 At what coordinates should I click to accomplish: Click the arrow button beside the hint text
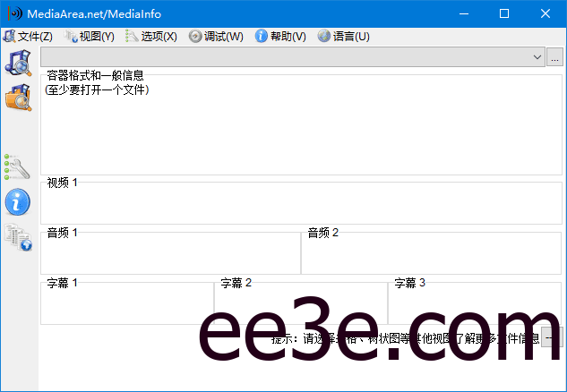[x=552, y=337]
